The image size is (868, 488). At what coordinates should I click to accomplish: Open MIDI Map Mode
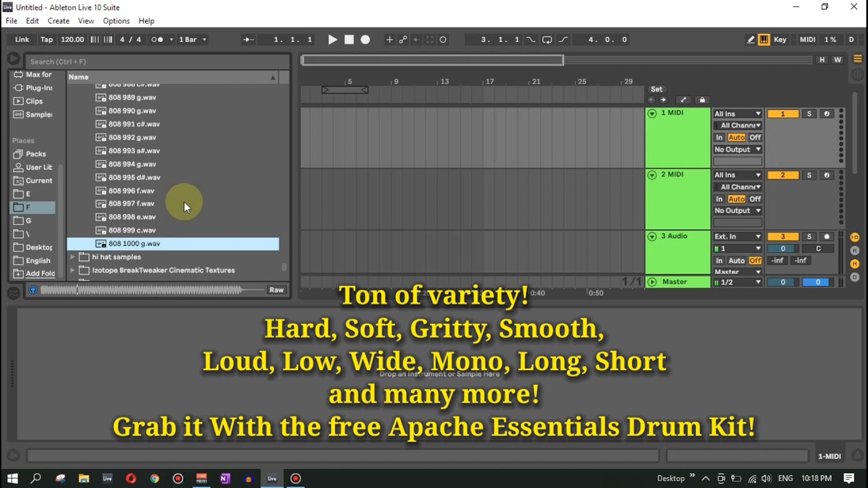pyautogui.click(x=808, y=39)
